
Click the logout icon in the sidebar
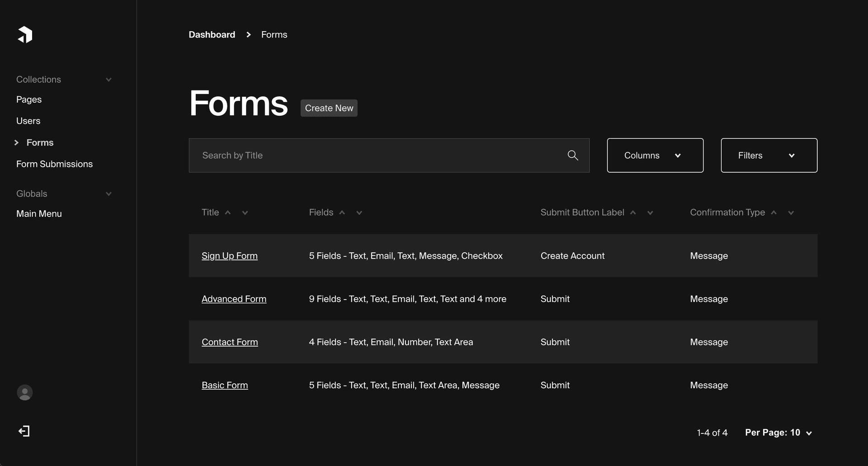tap(24, 431)
